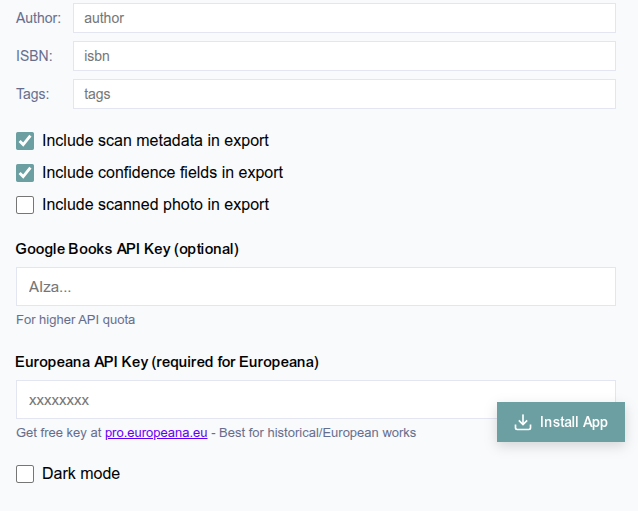Click the 'Google Books API Key (optional)' heading

(x=127, y=249)
